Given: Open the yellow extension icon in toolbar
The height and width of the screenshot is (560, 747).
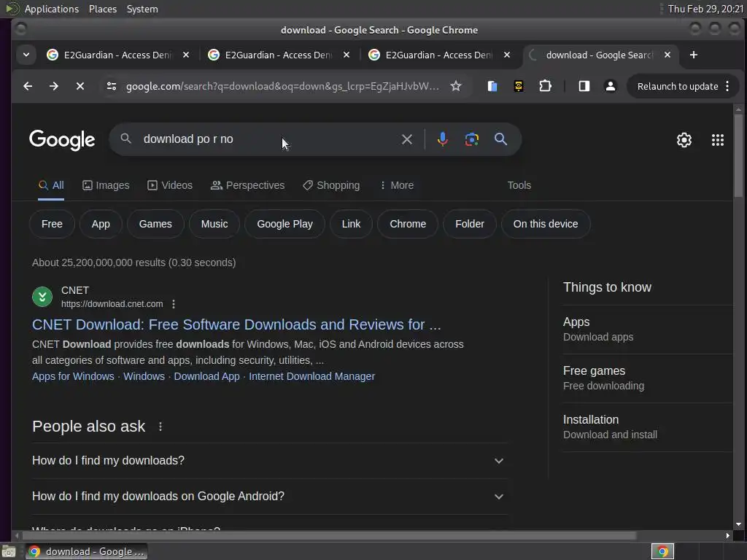Looking at the screenshot, I should point(519,86).
